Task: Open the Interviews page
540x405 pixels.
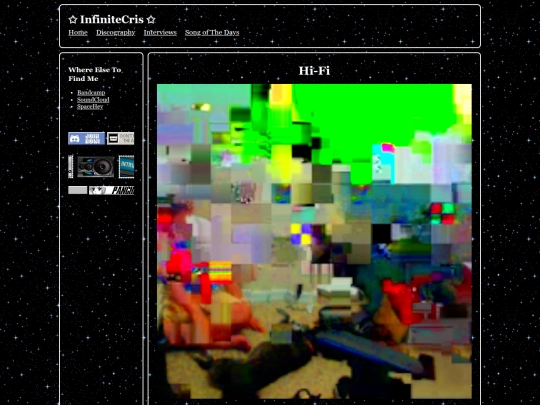Action: (160, 32)
